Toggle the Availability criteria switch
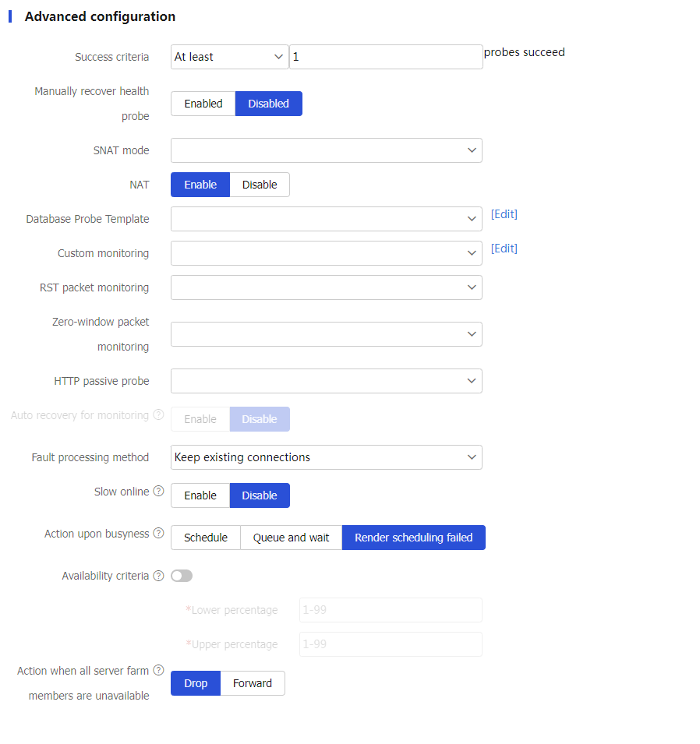This screenshot has width=700, height=744. tap(182, 576)
